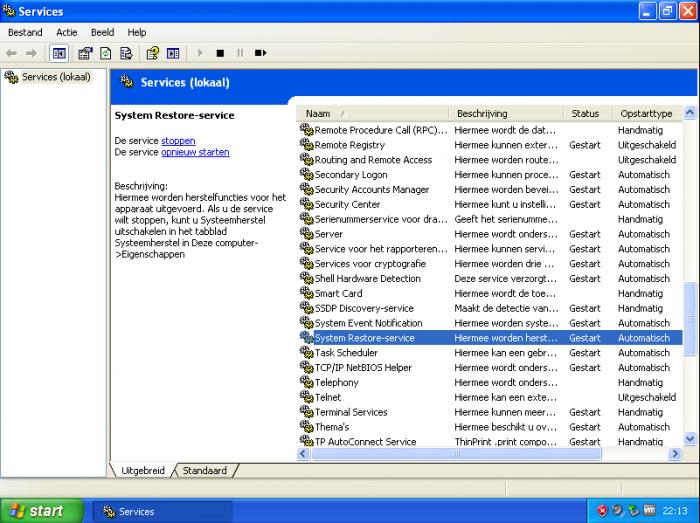
Task: Select Security Accounts Manager service
Action: coord(490,189)
